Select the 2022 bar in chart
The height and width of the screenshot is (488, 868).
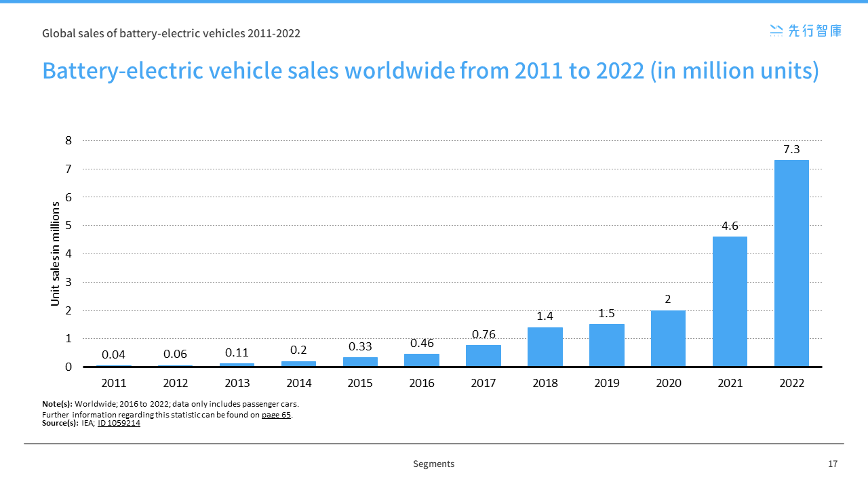point(791,263)
